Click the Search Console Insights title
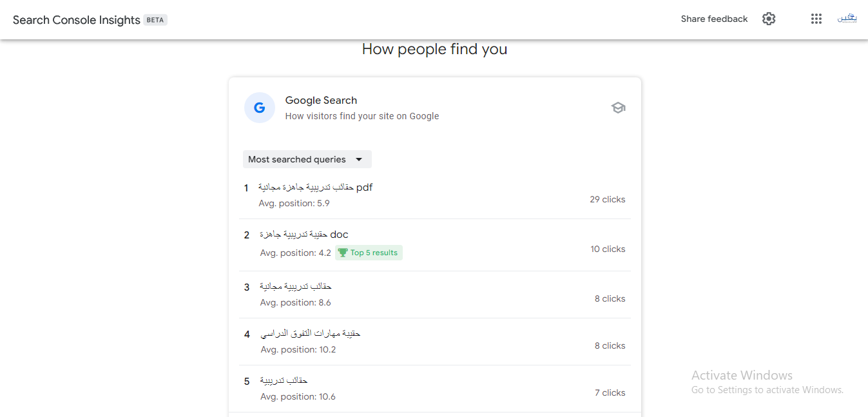This screenshot has height=417, width=868. pyautogui.click(x=76, y=20)
